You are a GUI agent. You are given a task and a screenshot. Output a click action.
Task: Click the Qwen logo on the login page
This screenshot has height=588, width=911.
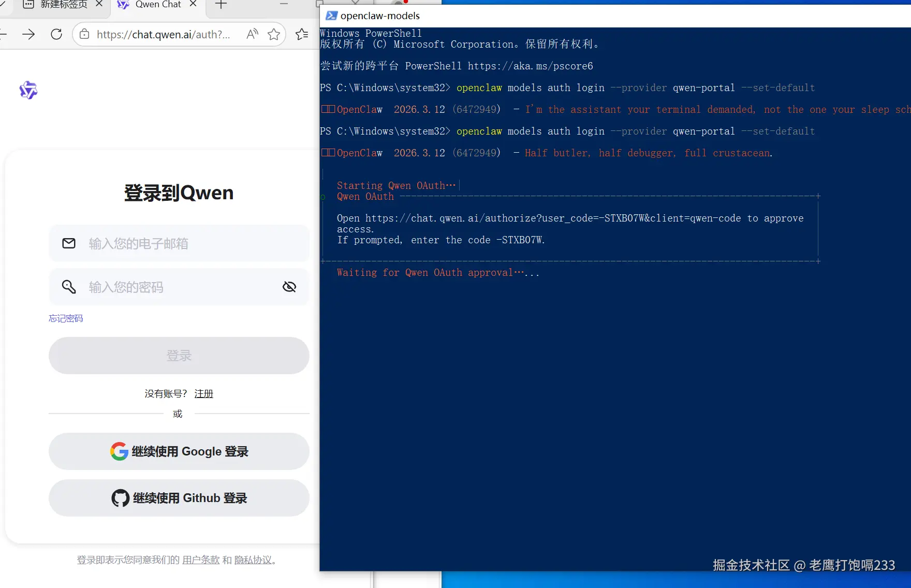click(28, 90)
